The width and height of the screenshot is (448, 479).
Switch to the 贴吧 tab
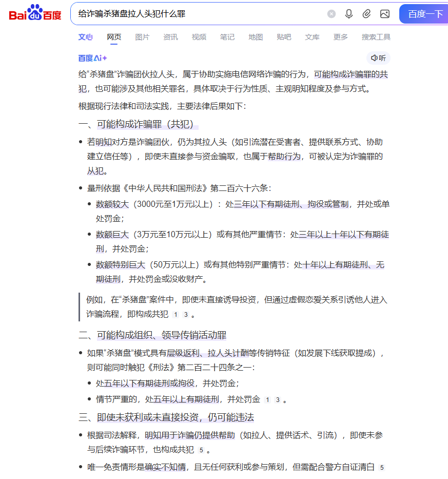click(x=284, y=37)
